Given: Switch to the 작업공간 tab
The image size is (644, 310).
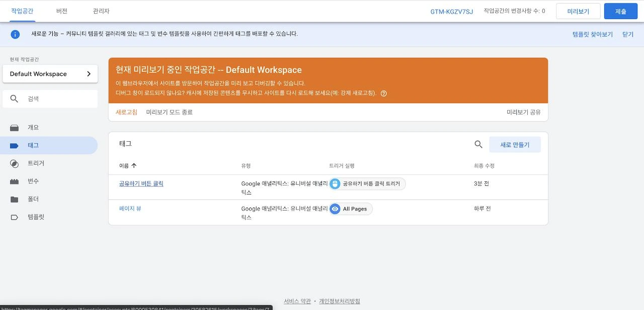Looking at the screenshot, I should pyautogui.click(x=22, y=11).
